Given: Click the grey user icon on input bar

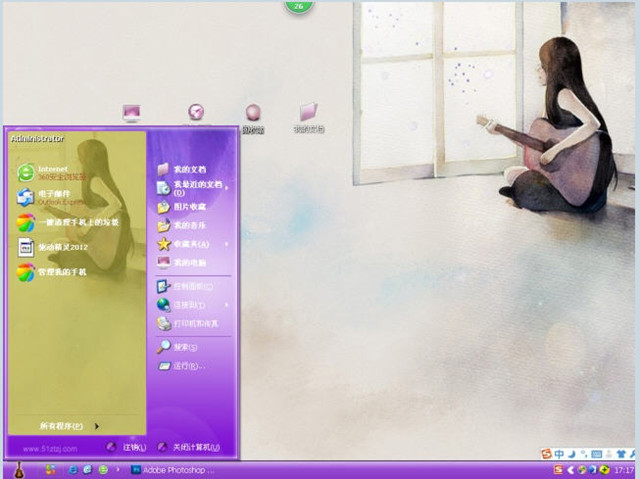Looking at the screenshot, I should 609,454.
